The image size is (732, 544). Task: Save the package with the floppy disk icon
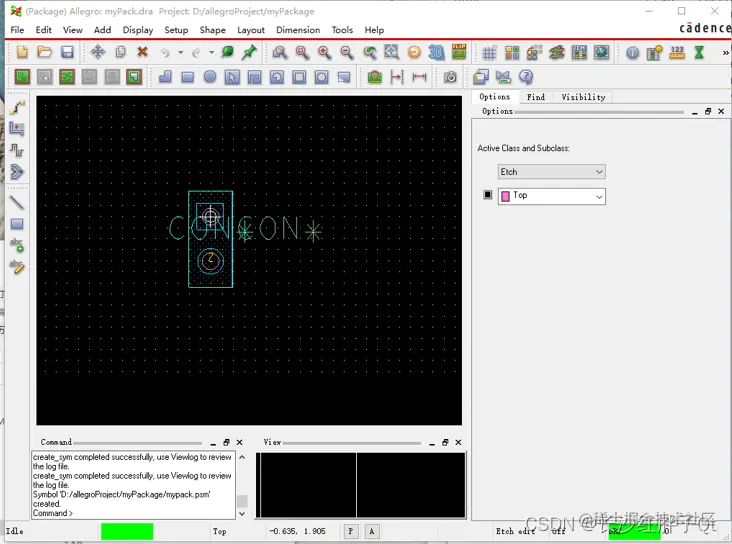67,52
